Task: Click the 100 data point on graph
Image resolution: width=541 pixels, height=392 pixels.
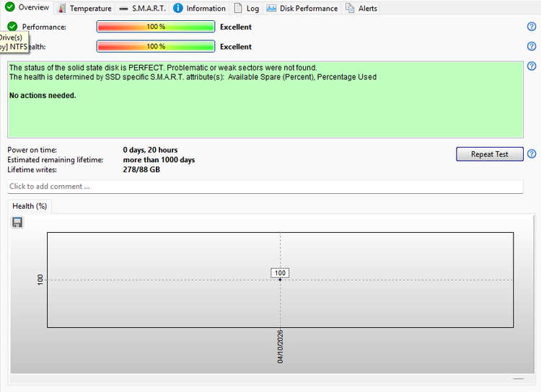Action: 280,280
